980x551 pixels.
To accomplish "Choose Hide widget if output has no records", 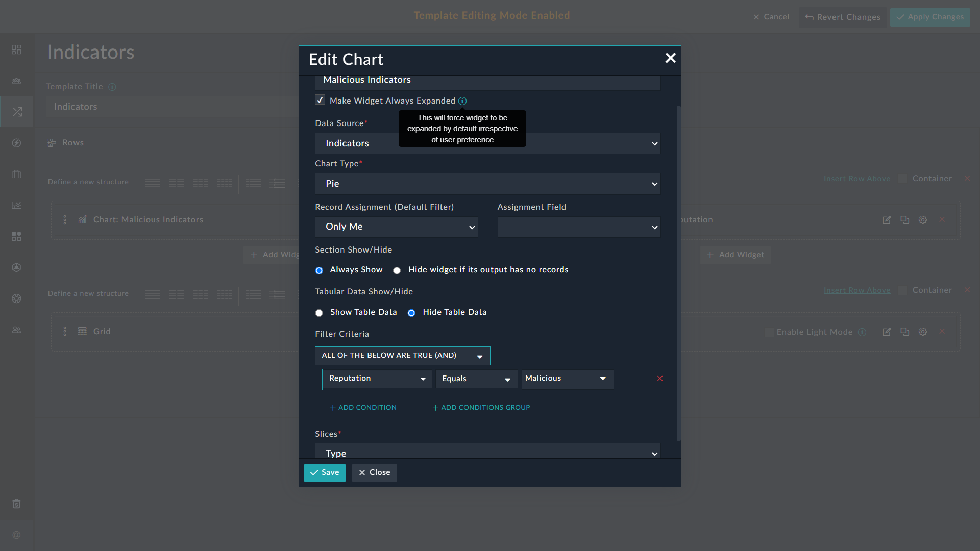I will coord(397,270).
